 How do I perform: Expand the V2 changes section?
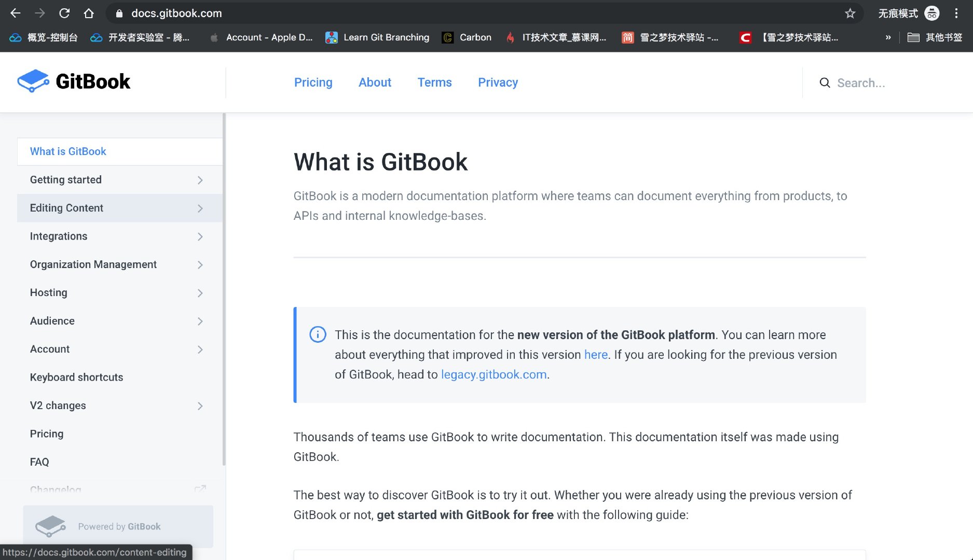tap(200, 406)
